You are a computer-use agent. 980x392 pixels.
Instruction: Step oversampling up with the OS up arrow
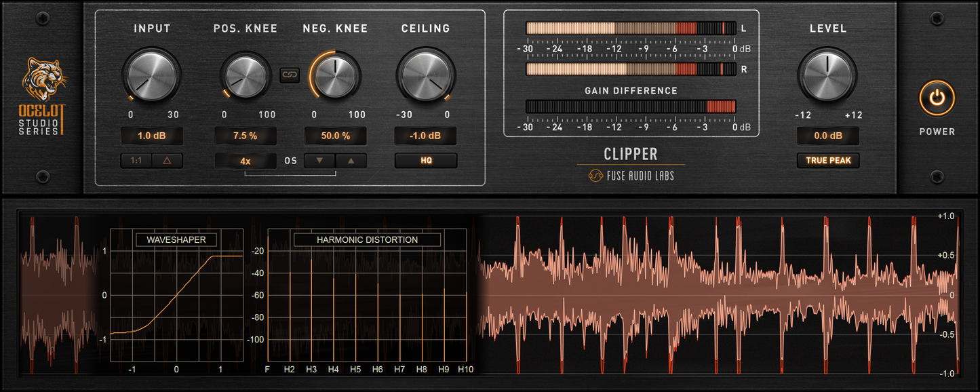click(x=351, y=160)
